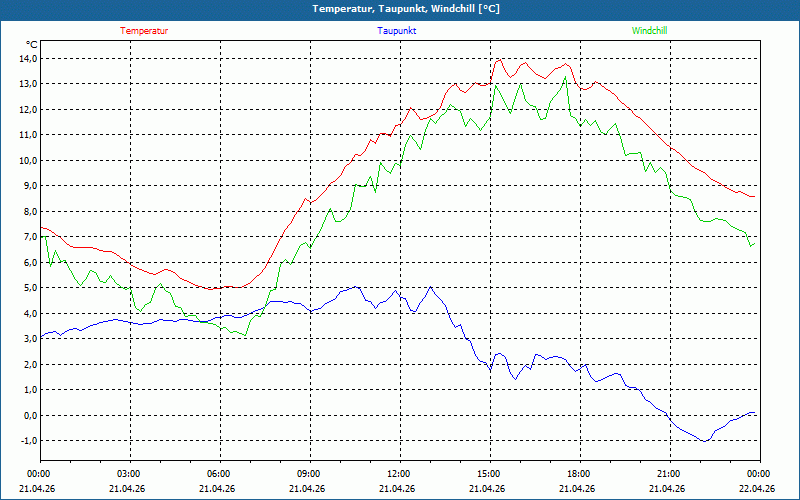This screenshot has width=800, height=500.
Task: Click the '5,0' y-axis label
Action: tap(31, 288)
